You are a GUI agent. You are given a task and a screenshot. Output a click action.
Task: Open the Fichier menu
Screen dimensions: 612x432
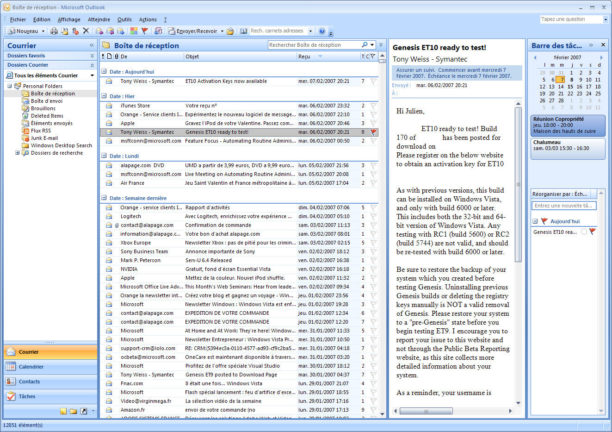[18, 19]
